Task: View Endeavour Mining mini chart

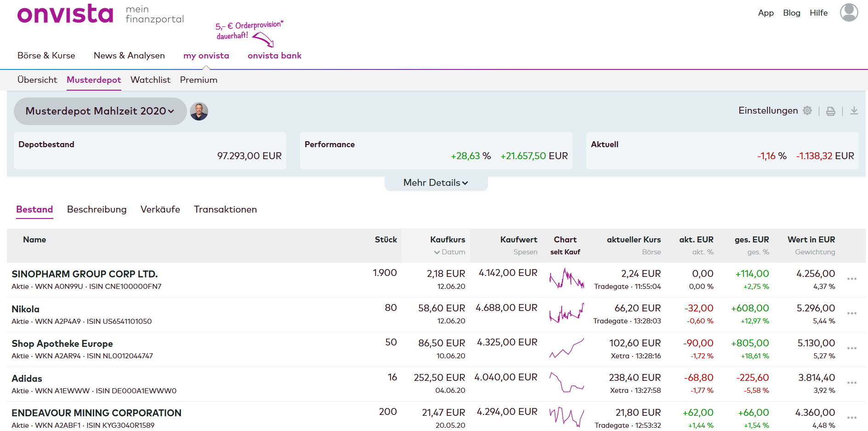Action: 567,418
